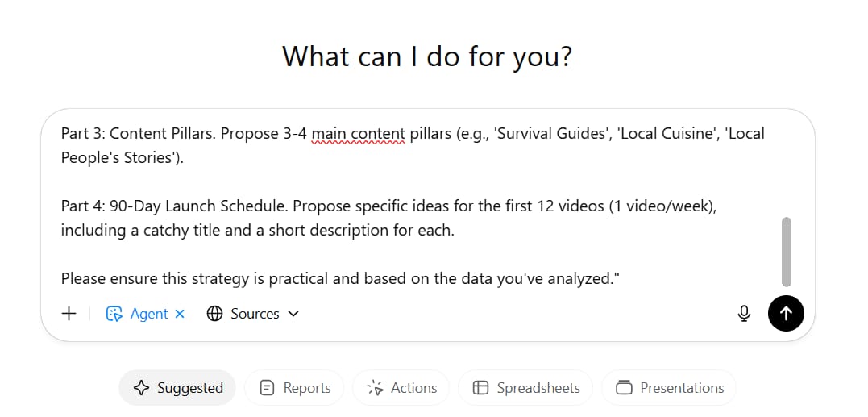Select the Suggested tab

(177, 388)
